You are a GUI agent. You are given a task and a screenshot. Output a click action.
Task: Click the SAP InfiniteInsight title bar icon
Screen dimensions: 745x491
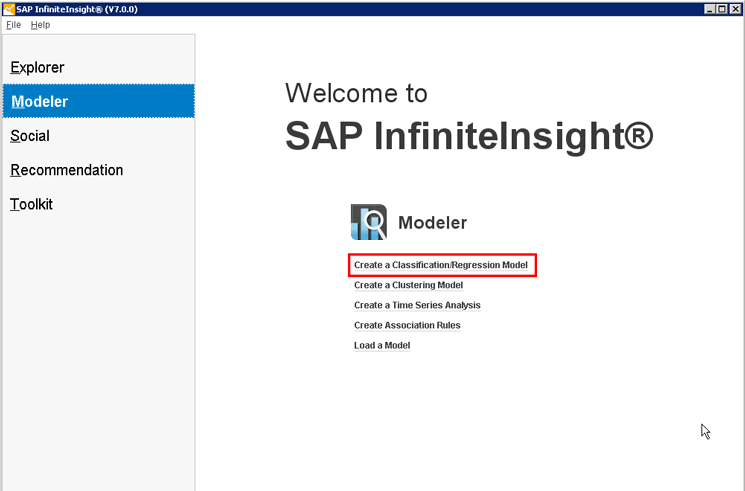coord(9,9)
